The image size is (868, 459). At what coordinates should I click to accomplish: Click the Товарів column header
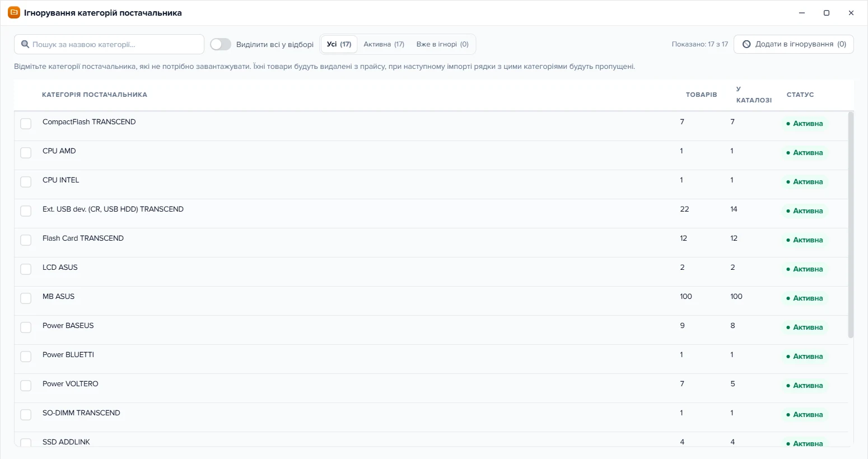point(701,95)
